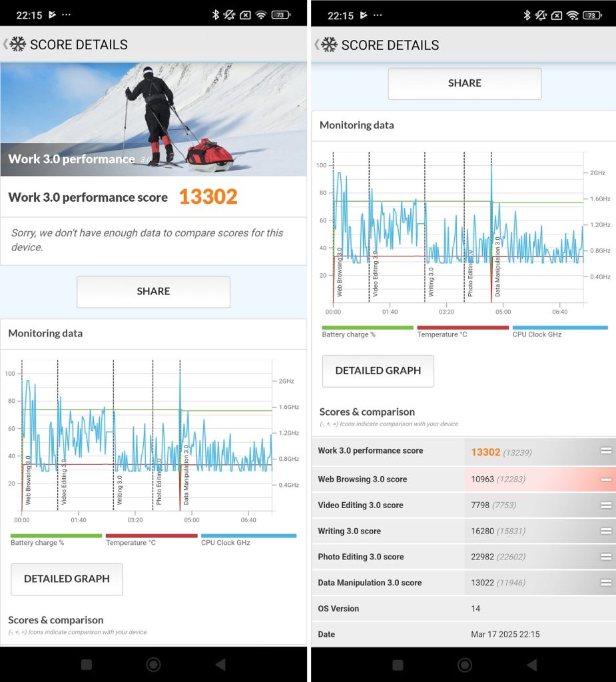Tap the Photo Editing marker on right chart
The width and height of the screenshot is (616, 682).
coord(470,274)
